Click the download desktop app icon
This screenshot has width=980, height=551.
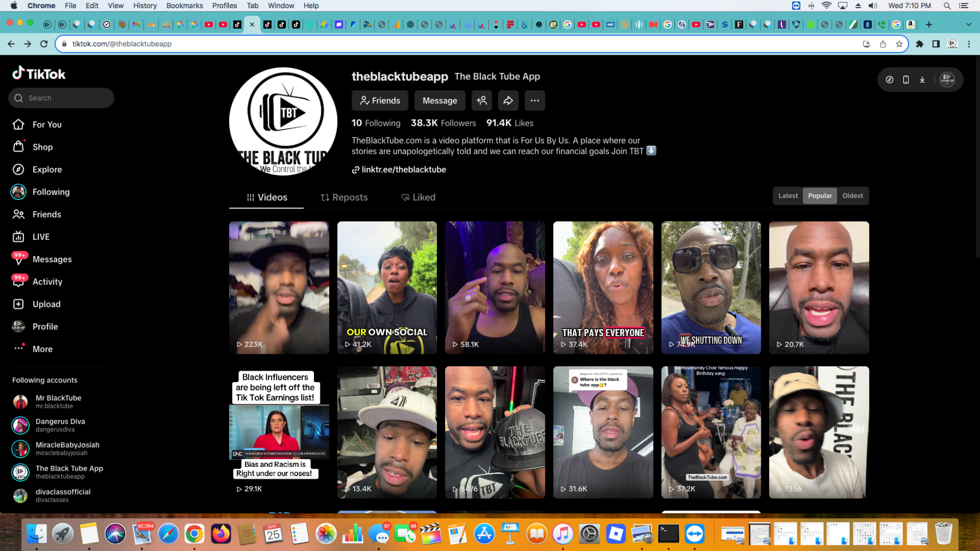click(x=922, y=79)
